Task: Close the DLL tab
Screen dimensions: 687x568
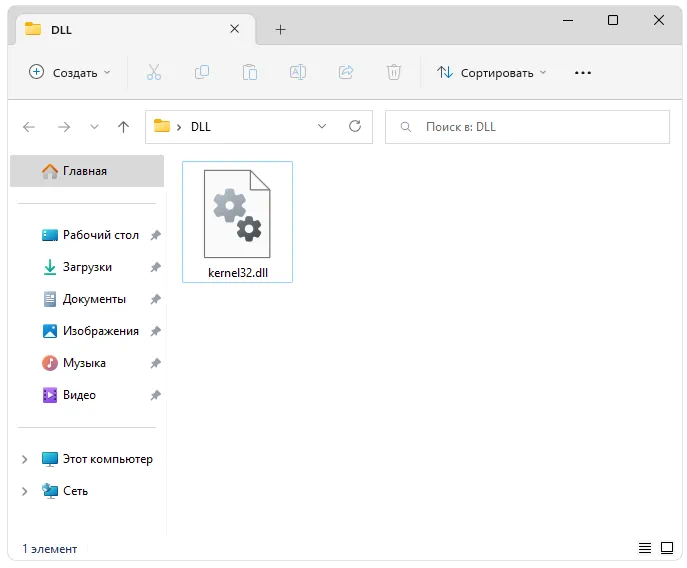Action: click(234, 29)
